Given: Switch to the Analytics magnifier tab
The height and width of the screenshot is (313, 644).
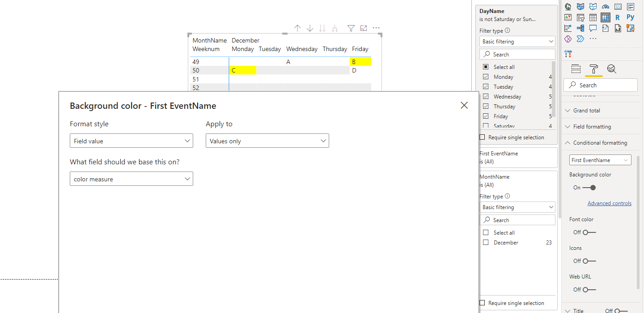Looking at the screenshot, I should click(612, 69).
